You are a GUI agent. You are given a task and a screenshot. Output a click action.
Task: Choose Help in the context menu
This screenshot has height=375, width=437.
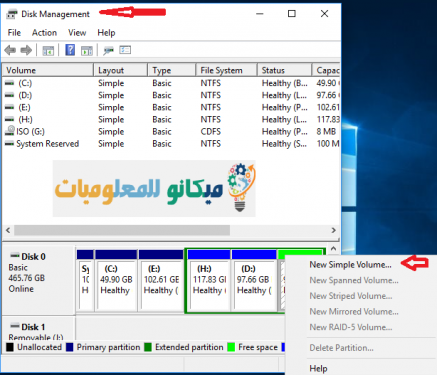(318, 368)
